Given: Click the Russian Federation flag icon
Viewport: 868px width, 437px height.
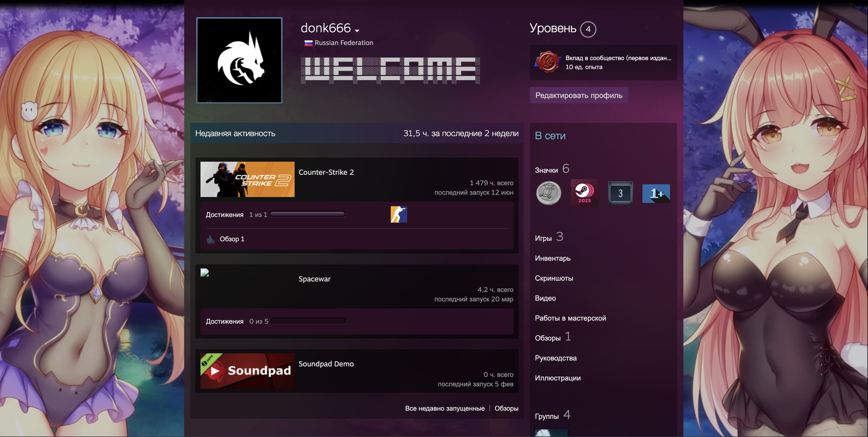Looking at the screenshot, I should click(308, 43).
